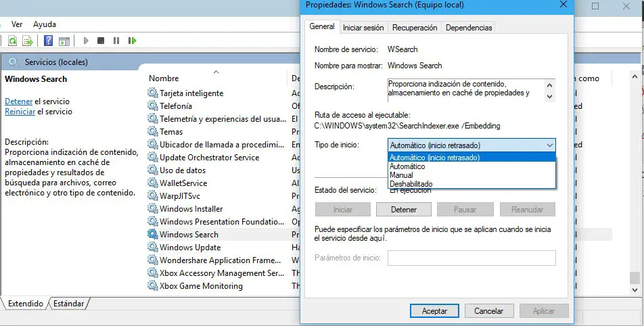This screenshot has width=644, height=326.
Task: Click the Detener button in the properties dialog
Action: click(404, 210)
